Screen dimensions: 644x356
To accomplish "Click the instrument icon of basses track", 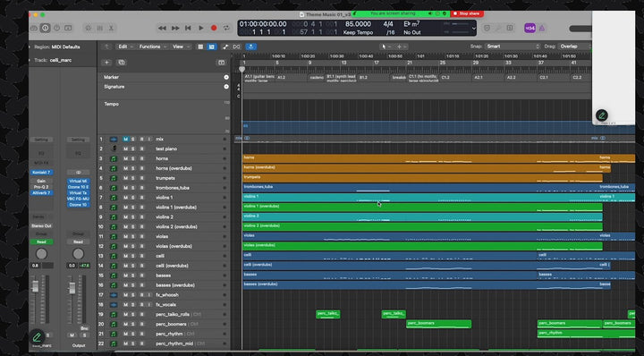I will coord(114,275).
